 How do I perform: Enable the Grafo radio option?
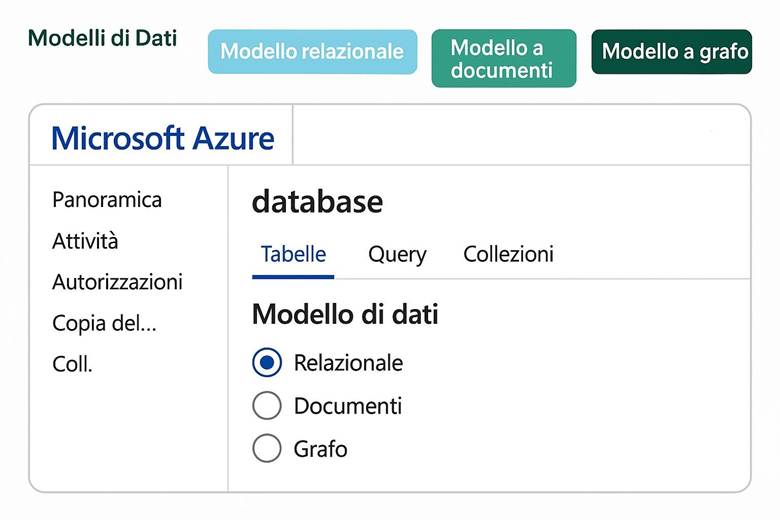pyautogui.click(x=267, y=449)
